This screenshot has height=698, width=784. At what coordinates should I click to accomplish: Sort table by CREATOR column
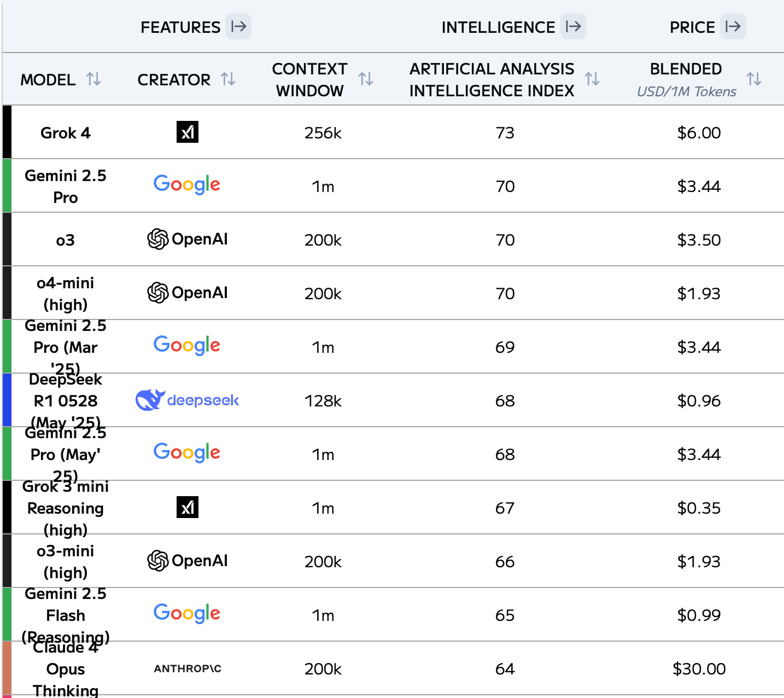pyautogui.click(x=229, y=79)
